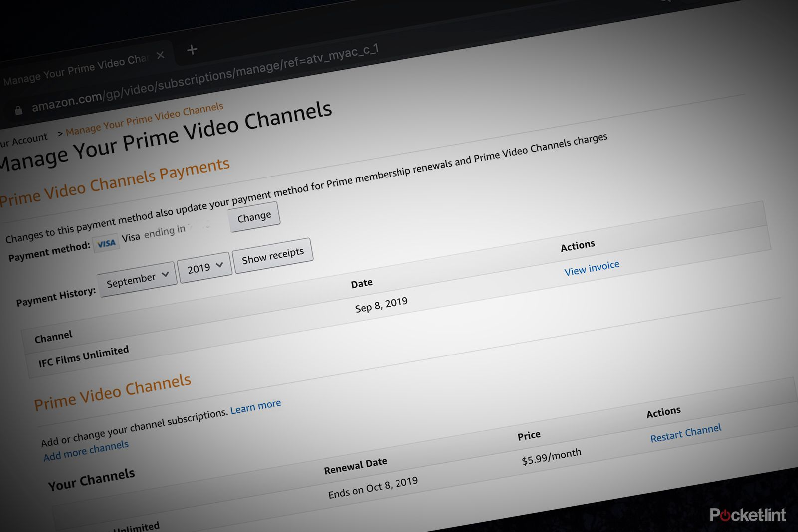The image size is (798, 532).
Task: Open the View invoice link
Action: 592,268
